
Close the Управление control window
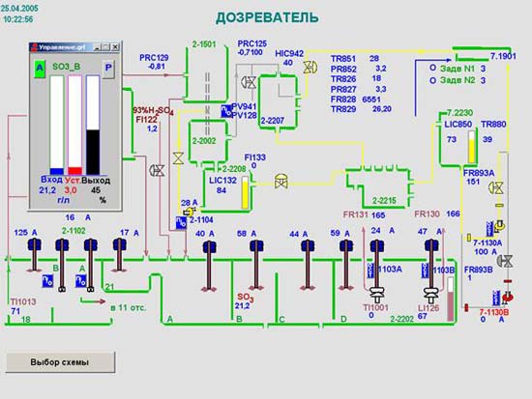(x=115, y=46)
